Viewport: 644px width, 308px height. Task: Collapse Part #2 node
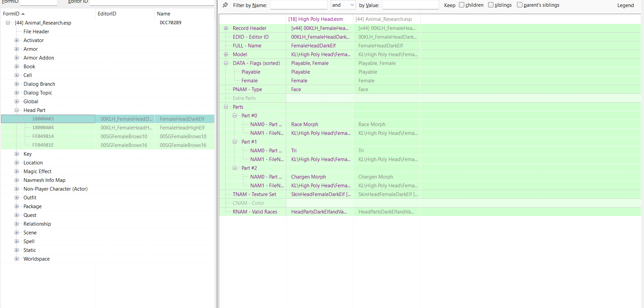tap(235, 168)
